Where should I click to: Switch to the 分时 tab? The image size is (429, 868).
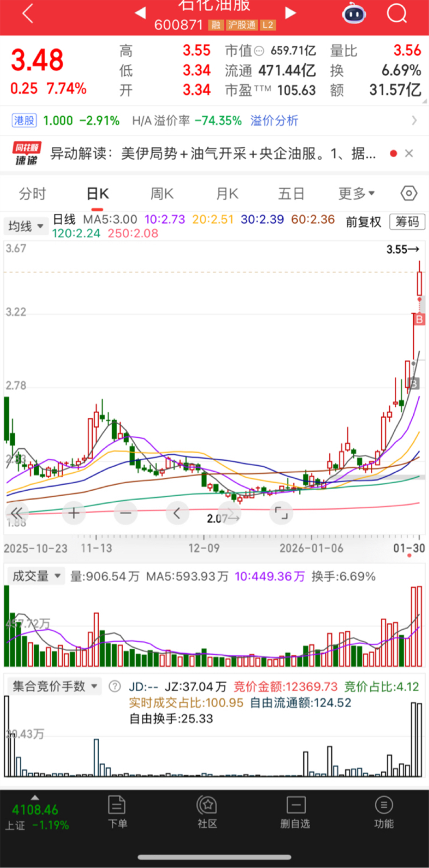[x=32, y=194]
